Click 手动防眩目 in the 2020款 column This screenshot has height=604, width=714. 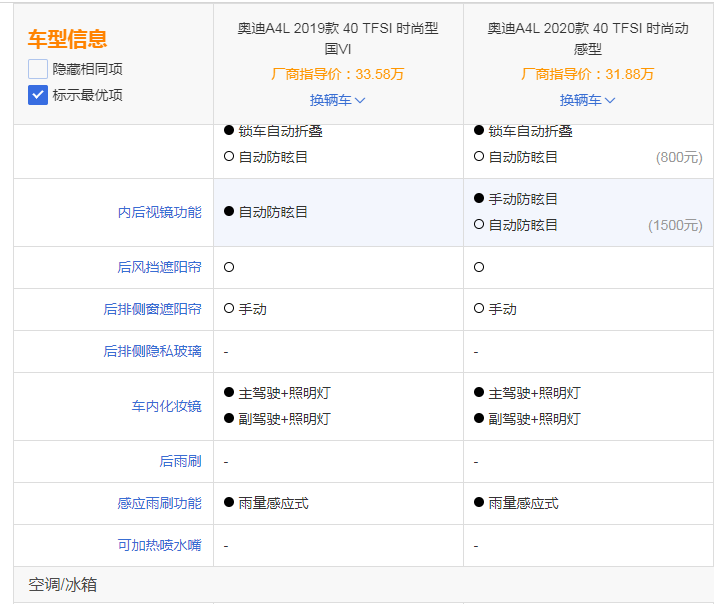coord(523,199)
